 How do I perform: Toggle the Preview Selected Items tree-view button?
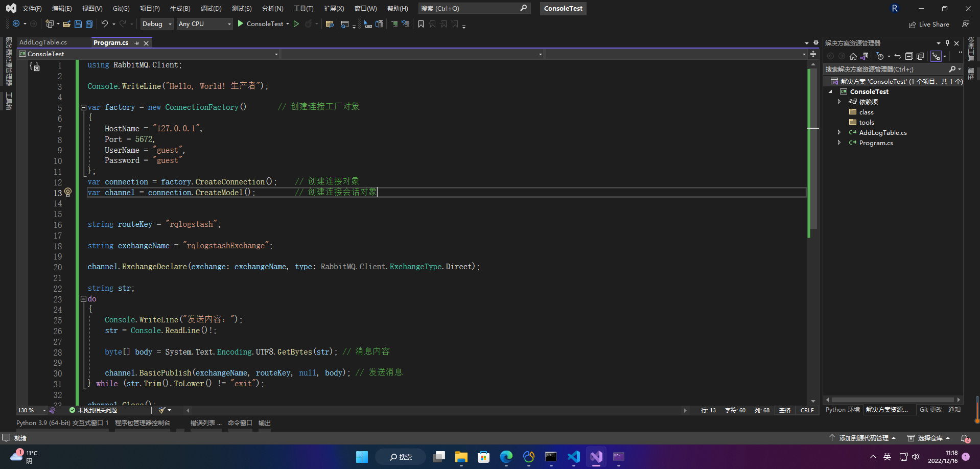936,56
